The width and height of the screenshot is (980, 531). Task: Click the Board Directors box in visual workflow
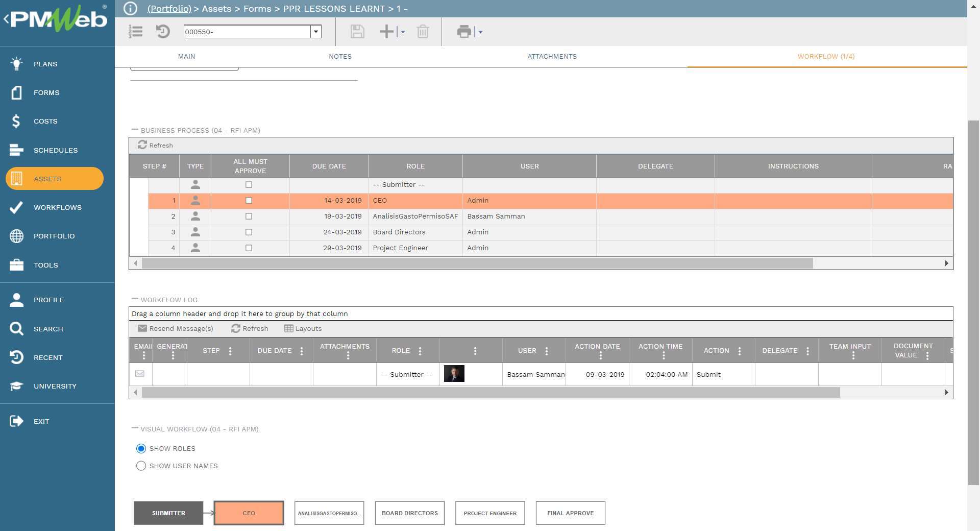tap(410, 513)
